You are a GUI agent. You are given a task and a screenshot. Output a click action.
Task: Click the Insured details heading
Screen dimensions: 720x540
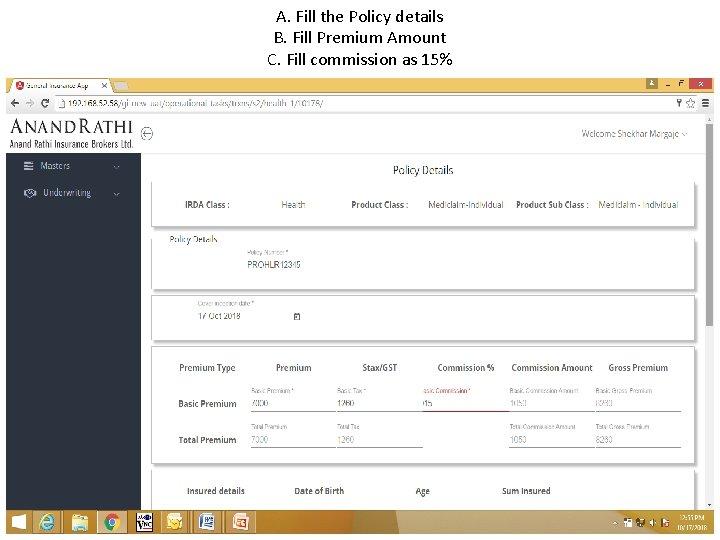[x=215, y=491]
